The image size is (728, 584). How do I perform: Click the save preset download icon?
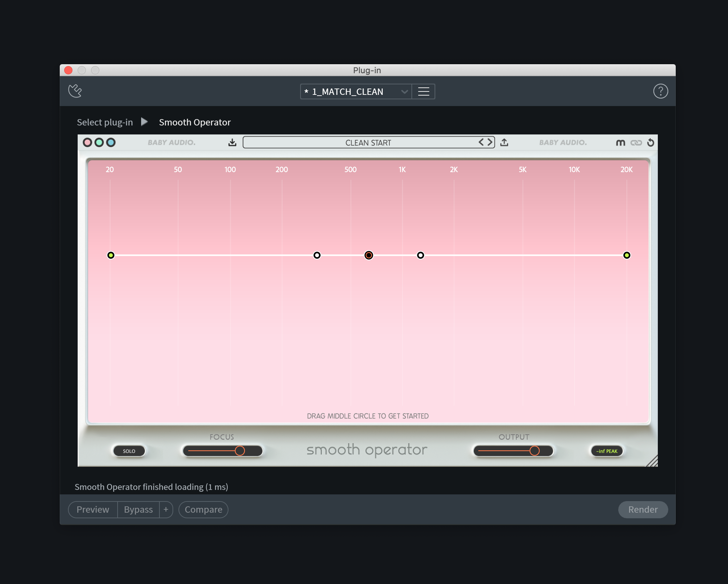[232, 142]
